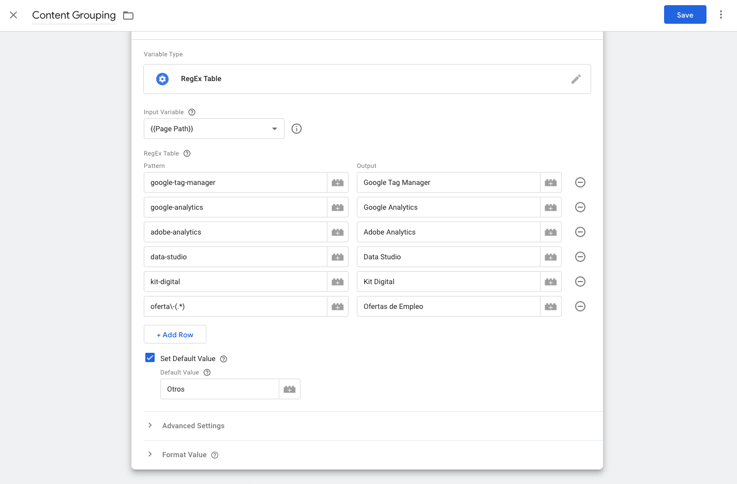The width and height of the screenshot is (737, 484).
Task: Insert a variable into the google-tag-manager pattern
Action: click(337, 182)
